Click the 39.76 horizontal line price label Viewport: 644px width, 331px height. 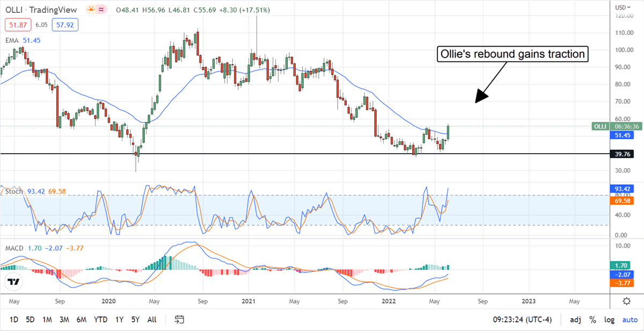point(622,154)
